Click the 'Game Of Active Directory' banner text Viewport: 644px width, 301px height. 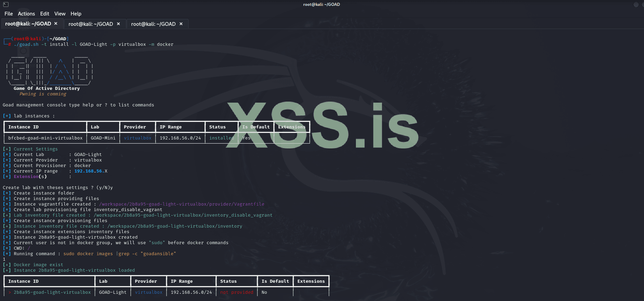47,89
